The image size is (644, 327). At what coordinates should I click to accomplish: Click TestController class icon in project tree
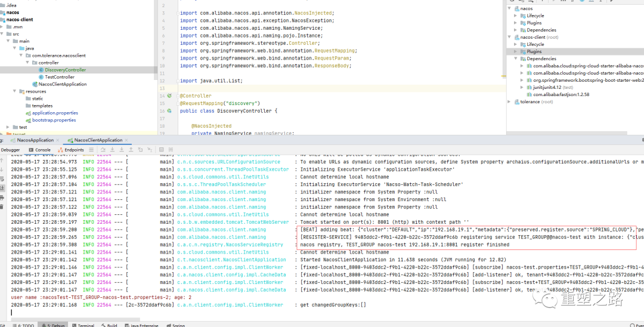[x=41, y=77]
